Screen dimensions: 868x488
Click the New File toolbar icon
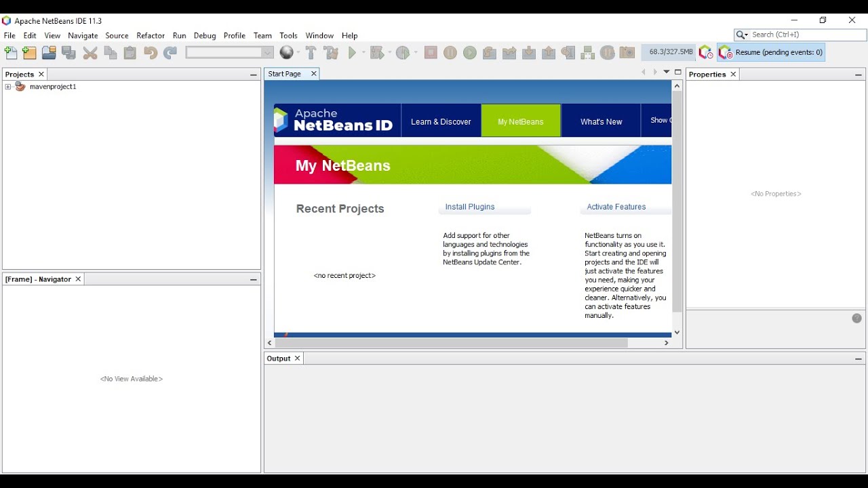pos(11,53)
